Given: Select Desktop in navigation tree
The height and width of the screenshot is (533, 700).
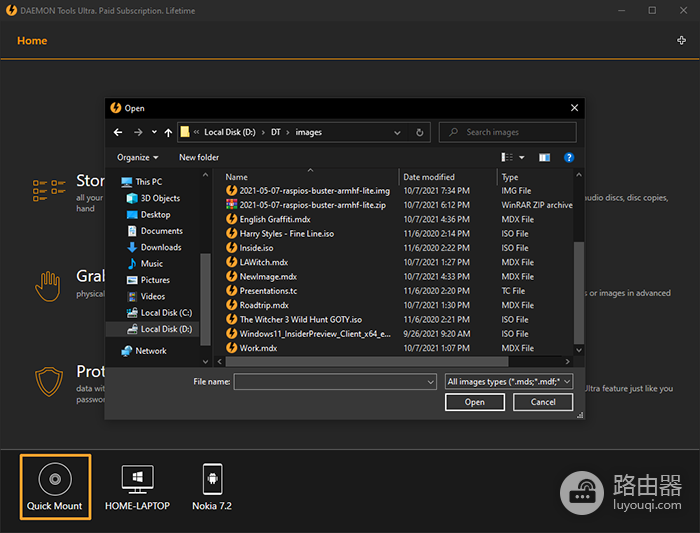Looking at the screenshot, I should (x=149, y=215).
